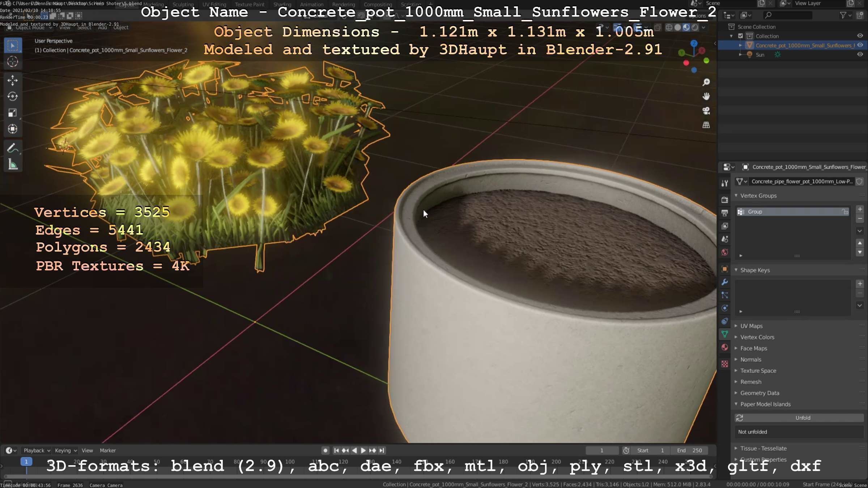Select the Transform tool

[13, 129]
